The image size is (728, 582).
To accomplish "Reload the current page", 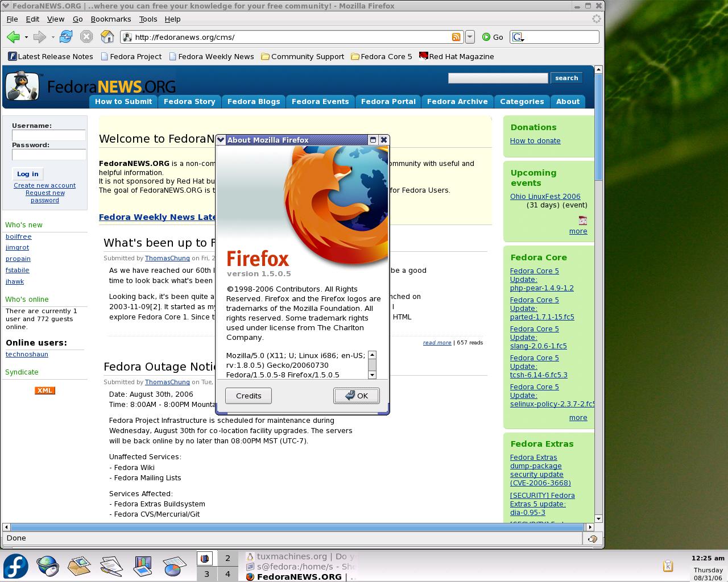I will [x=66, y=37].
